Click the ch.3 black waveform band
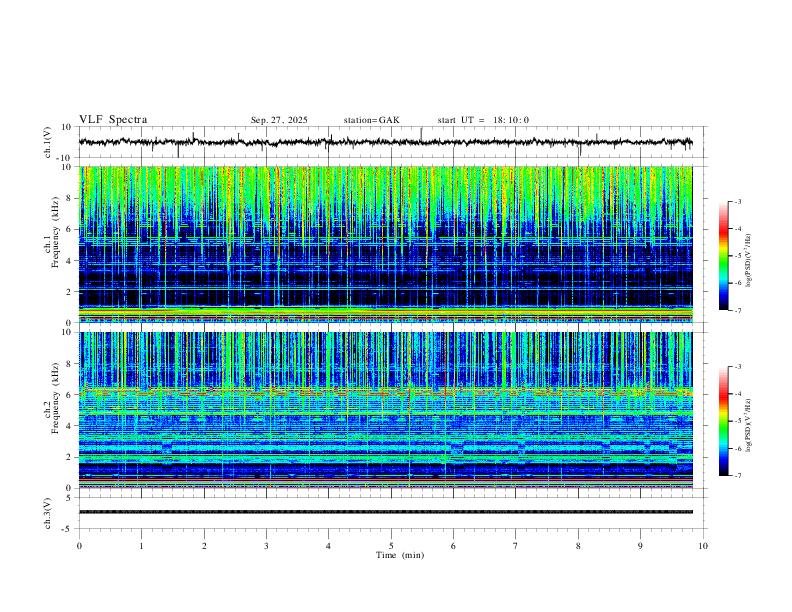 (385, 512)
